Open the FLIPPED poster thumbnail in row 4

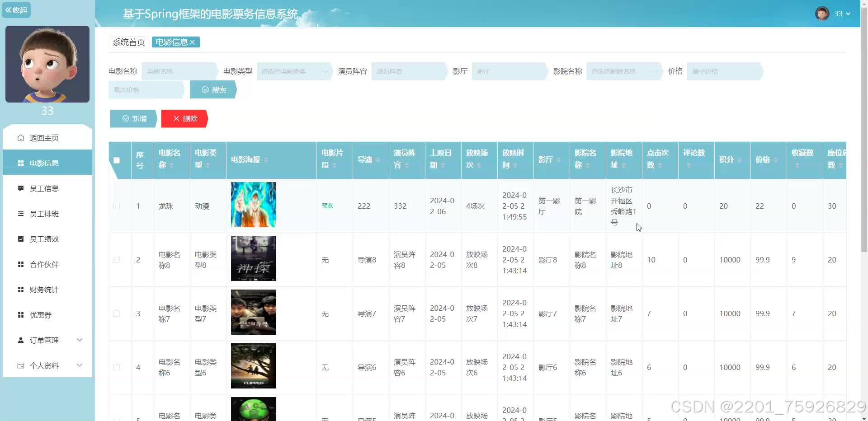click(254, 366)
